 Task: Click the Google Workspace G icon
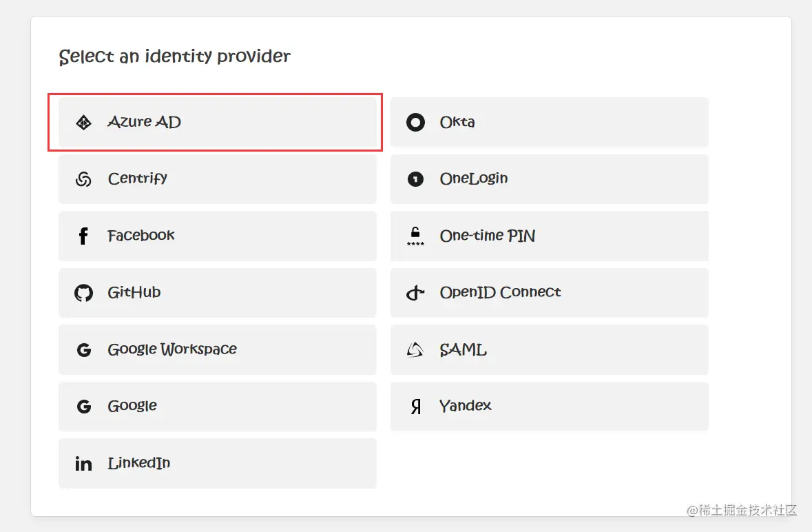[x=83, y=350]
